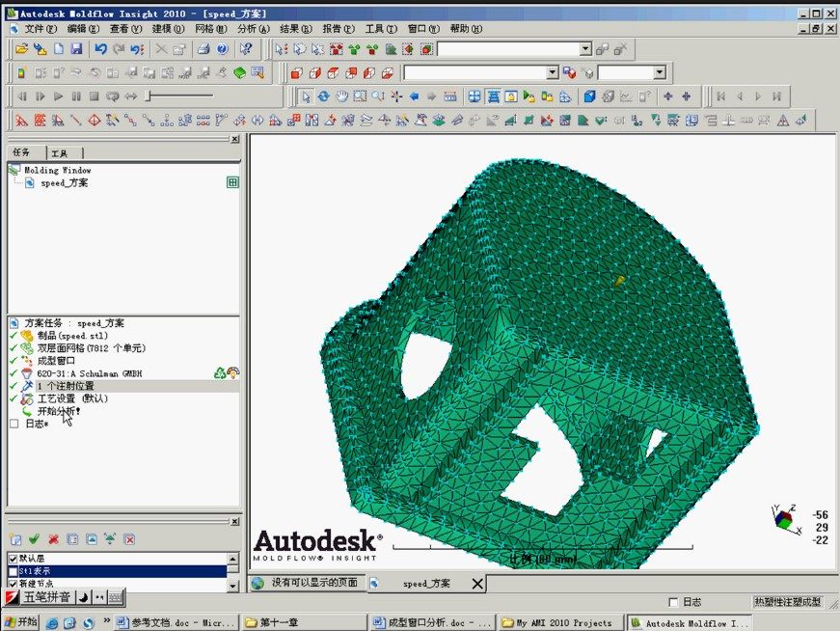Open the Windows 开始 start button
Image resolution: width=840 pixels, height=631 pixels.
20,622
